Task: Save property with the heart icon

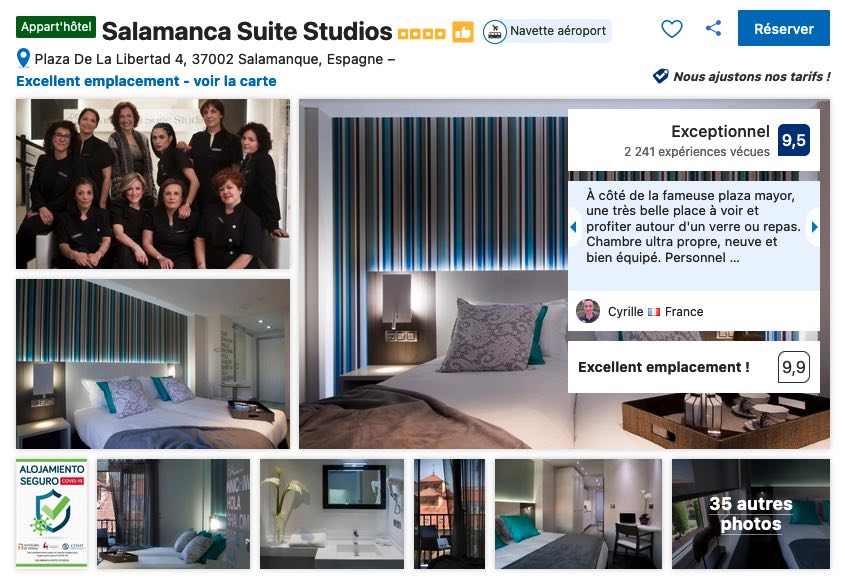Action: pyautogui.click(x=671, y=29)
